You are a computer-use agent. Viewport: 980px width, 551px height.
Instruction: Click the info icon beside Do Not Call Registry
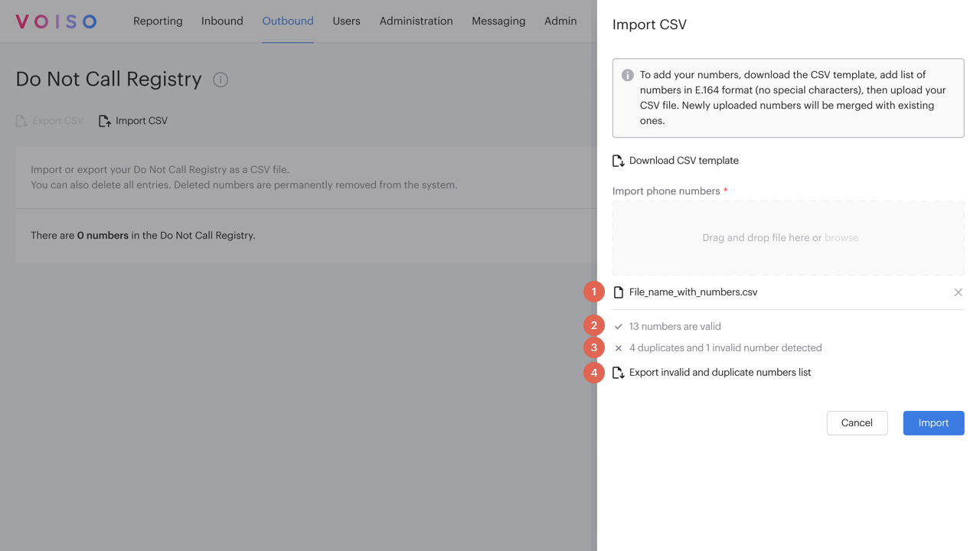[220, 79]
